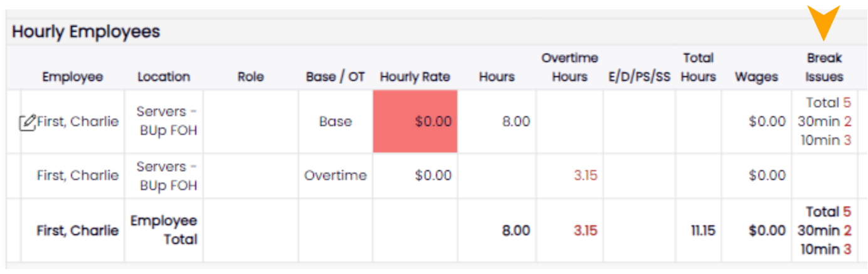868x274 pixels.
Task: Click the Hourly Rate column header
Action: (415, 77)
